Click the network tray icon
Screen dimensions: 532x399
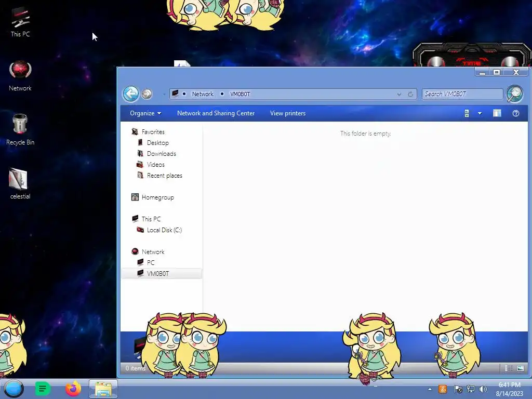point(471,389)
